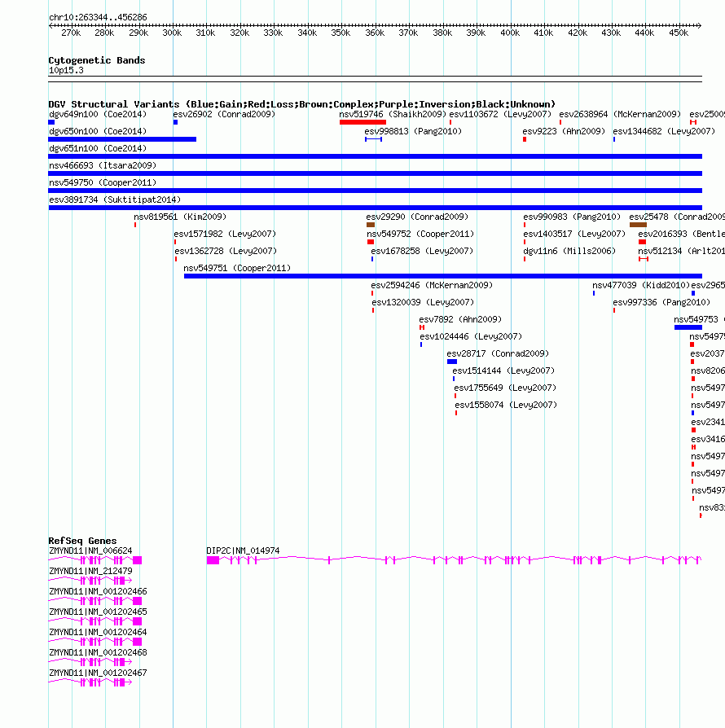Click the esv3891734 (Suktitipat2014) label
Screen dimensions: 725x728
[x=115, y=200]
